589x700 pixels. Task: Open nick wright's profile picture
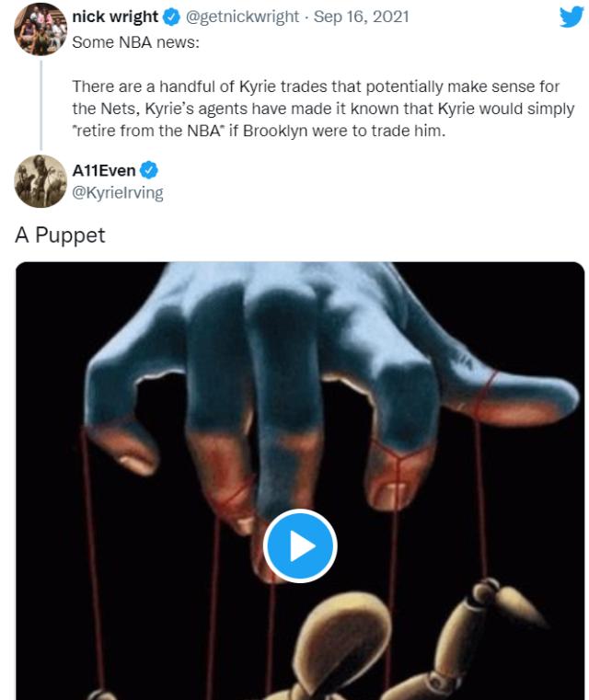pyautogui.click(x=40, y=29)
